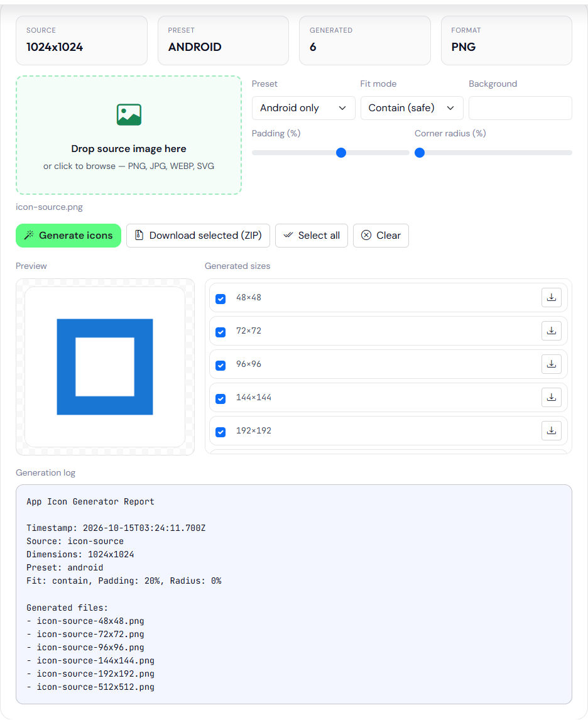
Task: Download the 72×72 icon
Action: click(x=552, y=331)
